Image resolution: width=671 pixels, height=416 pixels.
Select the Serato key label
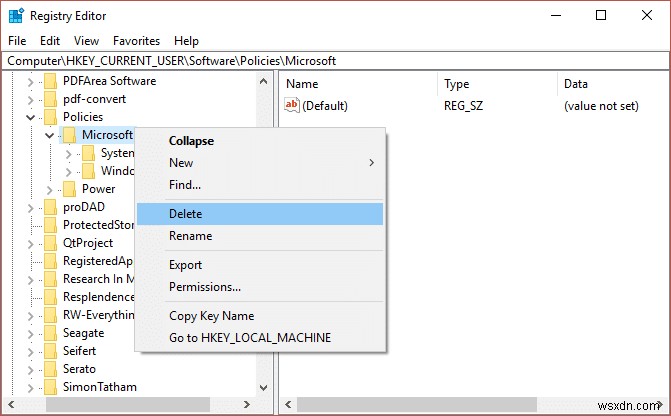pyautogui.click(x=79, y=369)
